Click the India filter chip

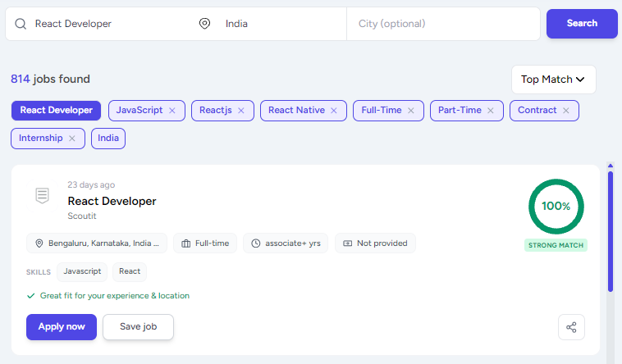click(108, 139)
